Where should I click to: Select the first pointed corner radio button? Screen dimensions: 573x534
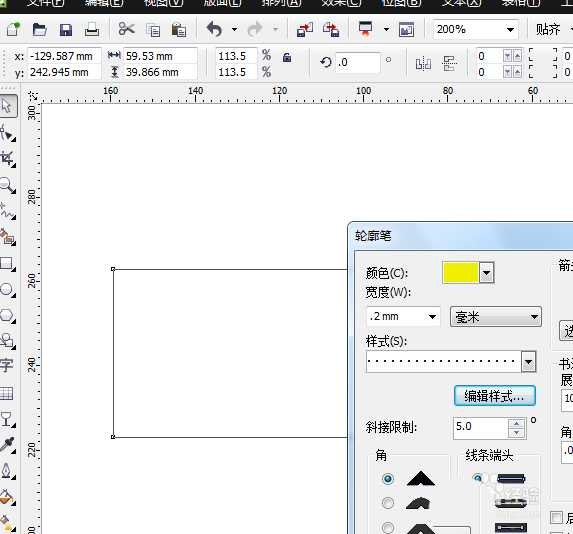[388, 478]
